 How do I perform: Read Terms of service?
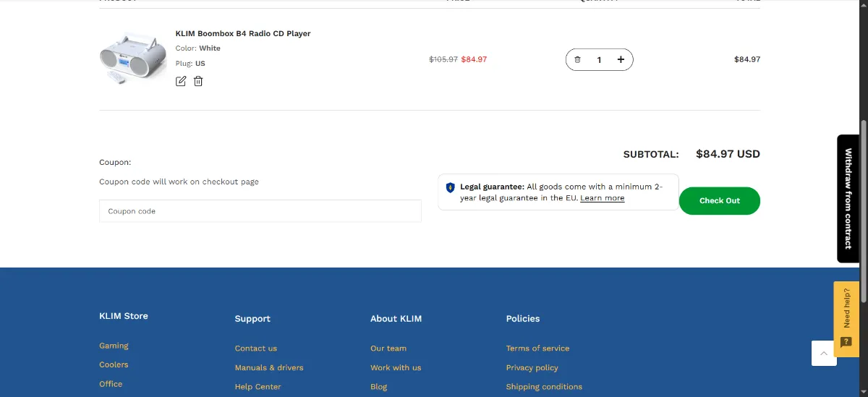[x=537, y=349]
